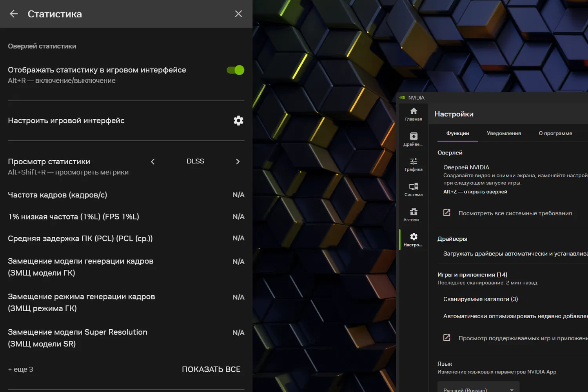Click the 'Игры и приложения (14)' heading
Image resolution: width=588 pixels, height=392 pixels.
click(x=472, y=274)
